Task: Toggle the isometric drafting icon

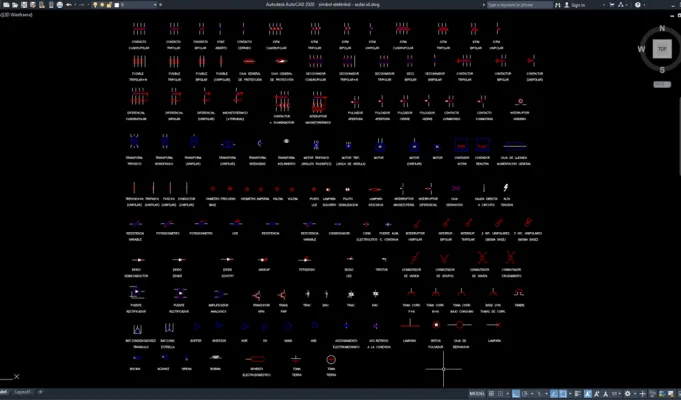Action: tap(539, 394)
